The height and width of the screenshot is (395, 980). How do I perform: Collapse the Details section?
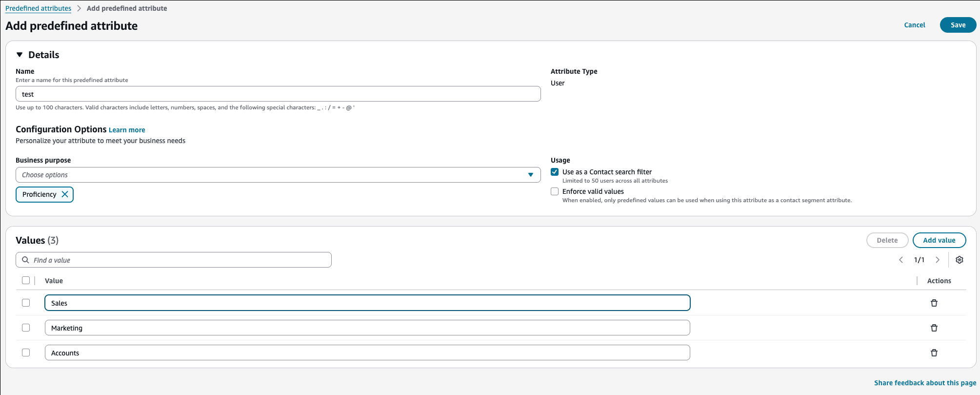pyautogui.click(x=20, y=55)
